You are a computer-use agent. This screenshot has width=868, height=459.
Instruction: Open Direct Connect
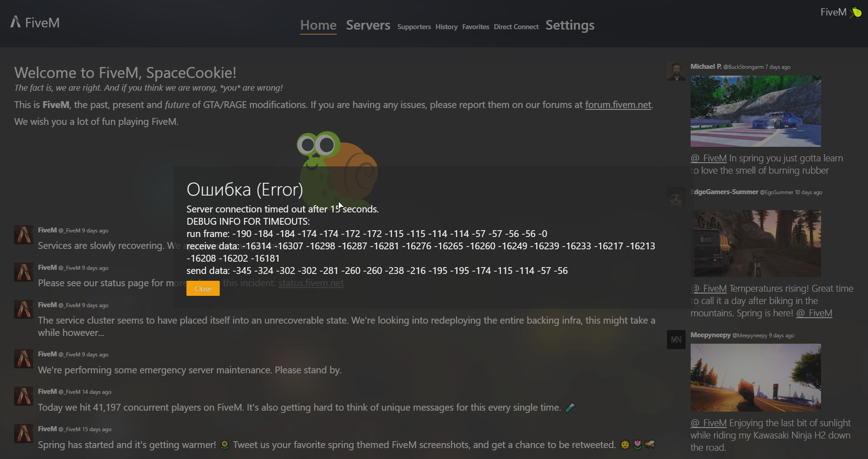[x=516, y=27]
